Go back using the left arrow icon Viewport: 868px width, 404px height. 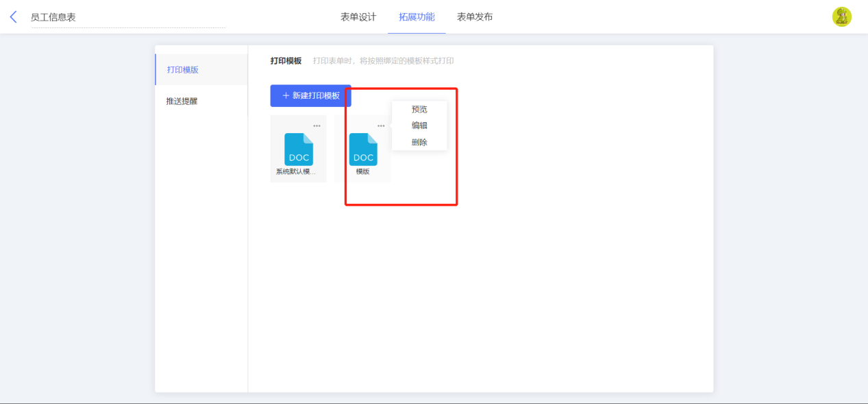point(13,17)
